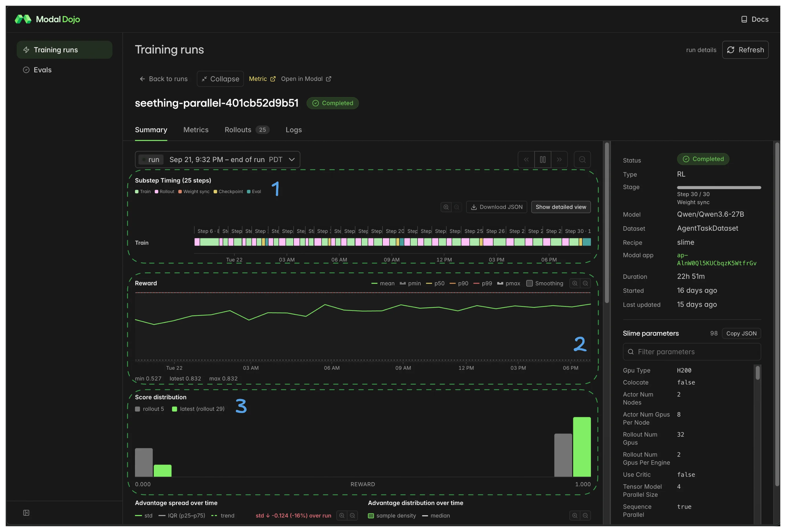Open the run time range dropdown

pyautogui.click(x=218, y=160)
